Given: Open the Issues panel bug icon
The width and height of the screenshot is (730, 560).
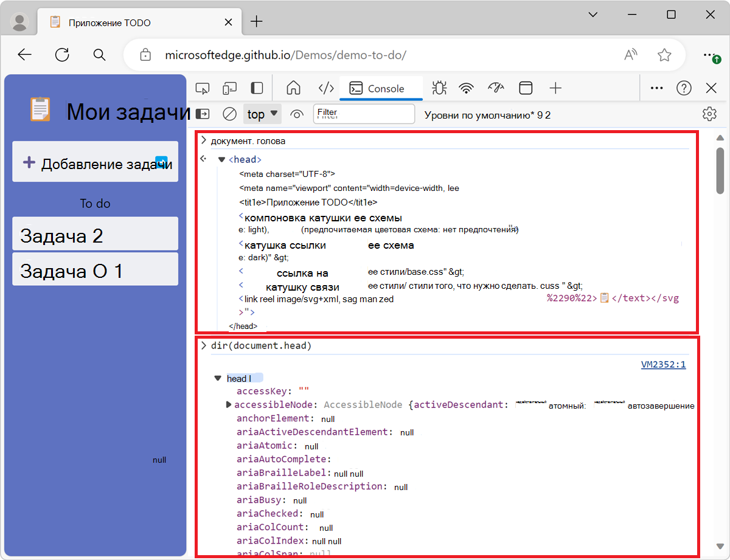Looking at the screenshot, I should coord(439,88).
